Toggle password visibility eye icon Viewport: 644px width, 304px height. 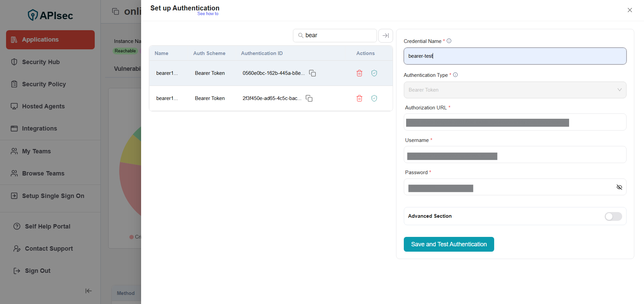click(619, 187)
